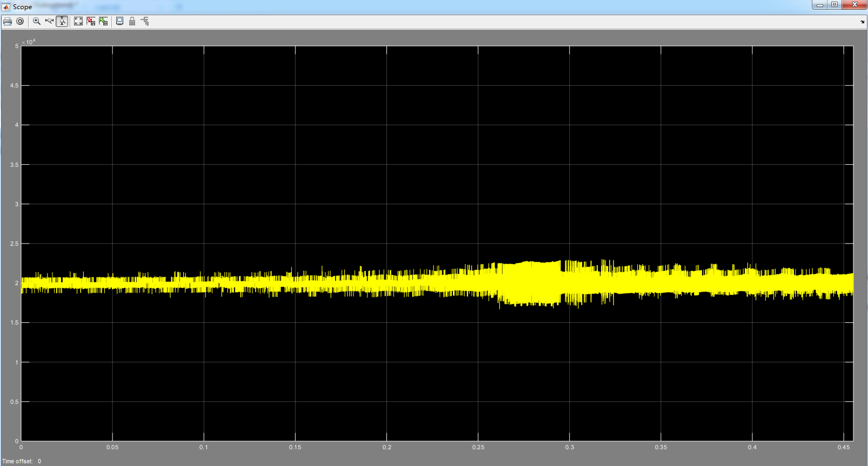Open the Signal selection icon
The width and height of the screenshot is (868, 466).
click(x=145, y=22)
